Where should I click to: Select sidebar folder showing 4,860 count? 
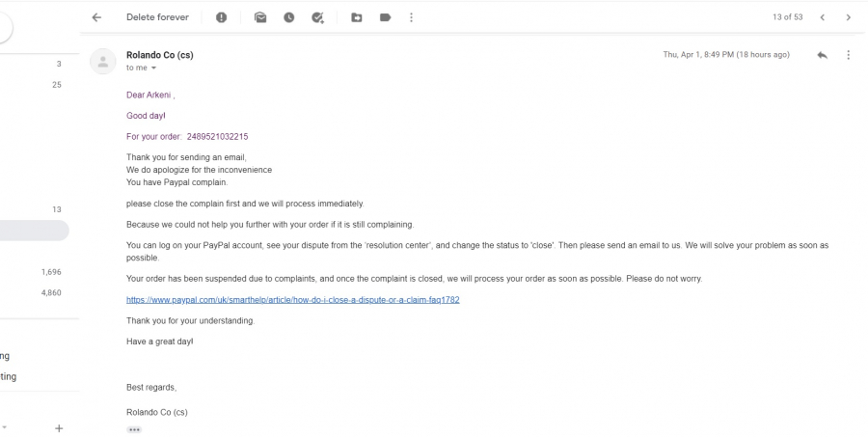pos(35,292)
